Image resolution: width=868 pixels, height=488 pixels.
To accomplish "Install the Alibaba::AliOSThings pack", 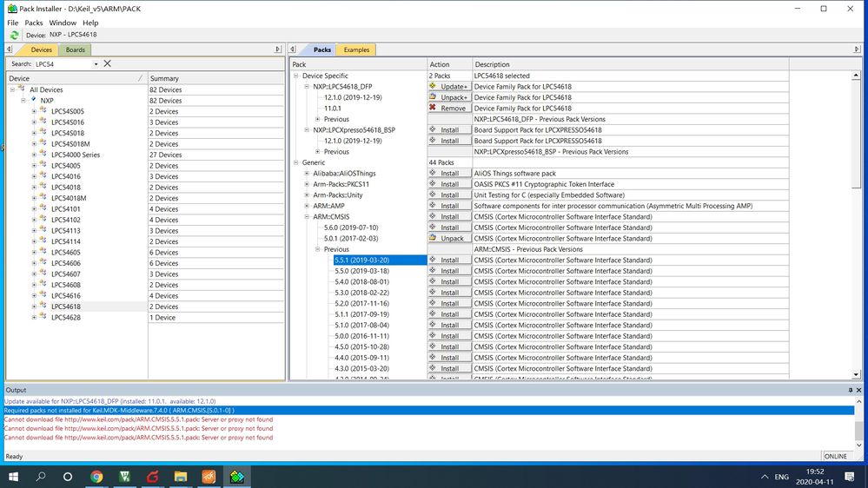I will (x=449, y=173).
